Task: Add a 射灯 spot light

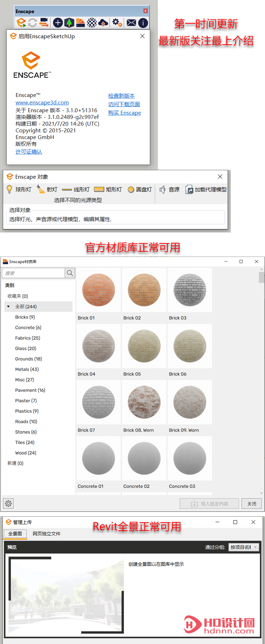Action: (47, 189)
